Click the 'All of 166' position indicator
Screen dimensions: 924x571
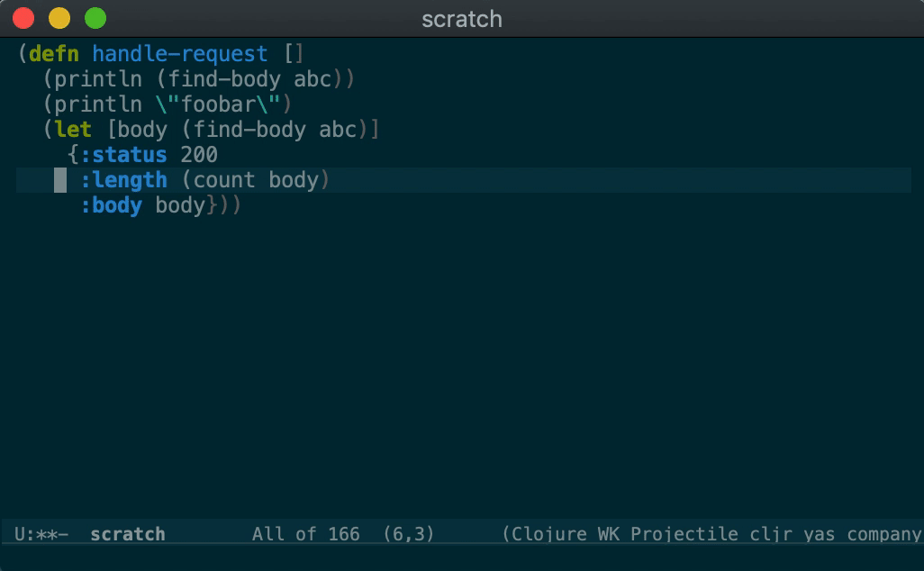point(305,534)
